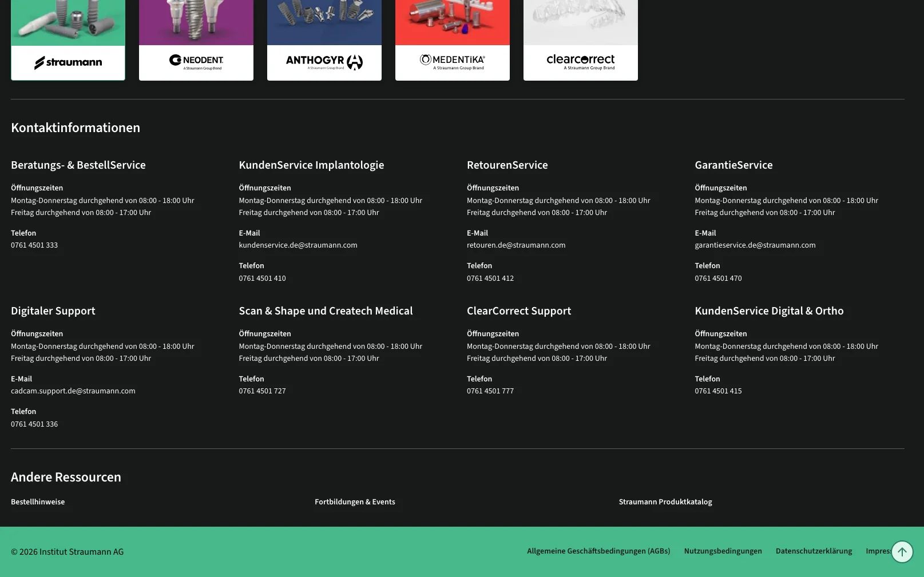Open Straumann Produktkatalog link
The image size is (924, 577).
(665, 502)
